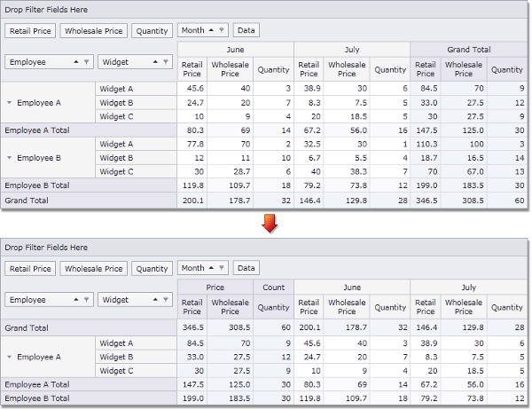Click Widget filter icon in lower grid
532x410 pixels.
(167, 300)
